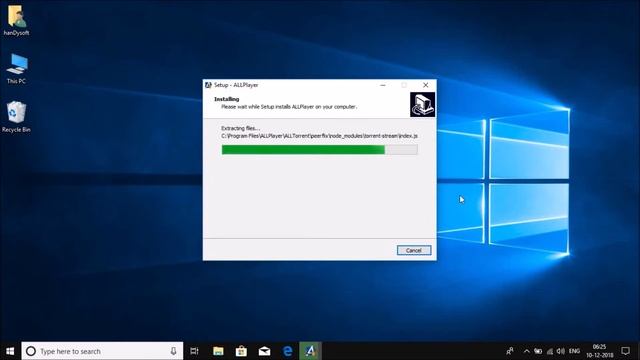This screenshot has width=640, height=360.
Task: Click the 'Extracting files...' status text
Action: click(x=240, y=128)
